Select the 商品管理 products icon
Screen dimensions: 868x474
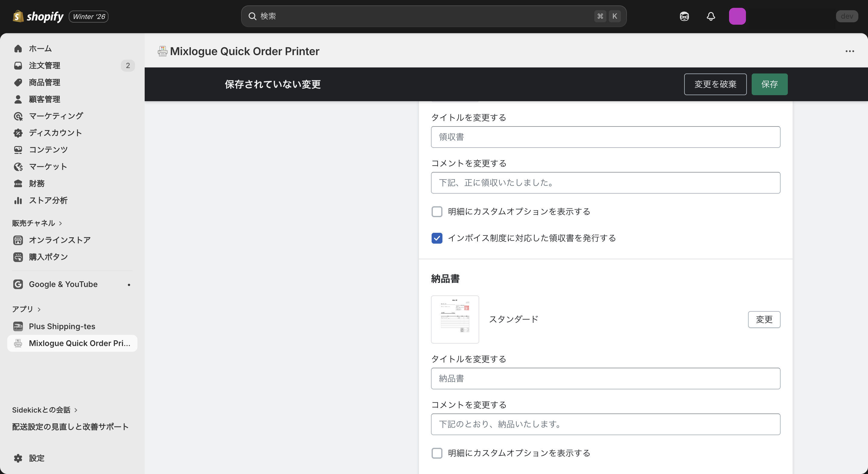coord(18,82)
